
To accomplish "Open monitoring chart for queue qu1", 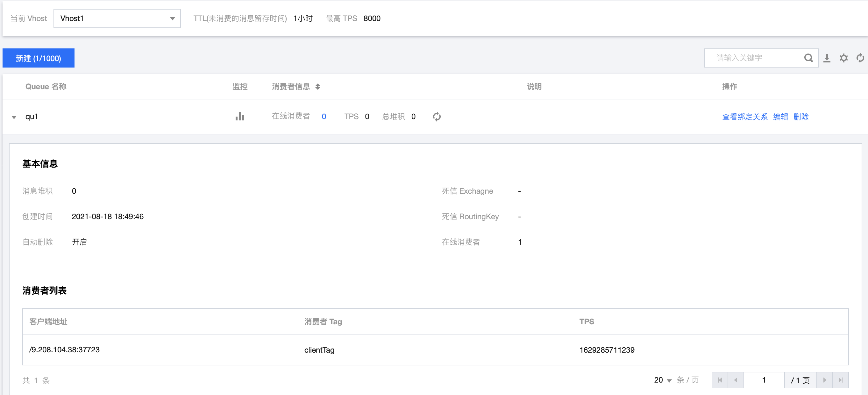I will point(239,116).
